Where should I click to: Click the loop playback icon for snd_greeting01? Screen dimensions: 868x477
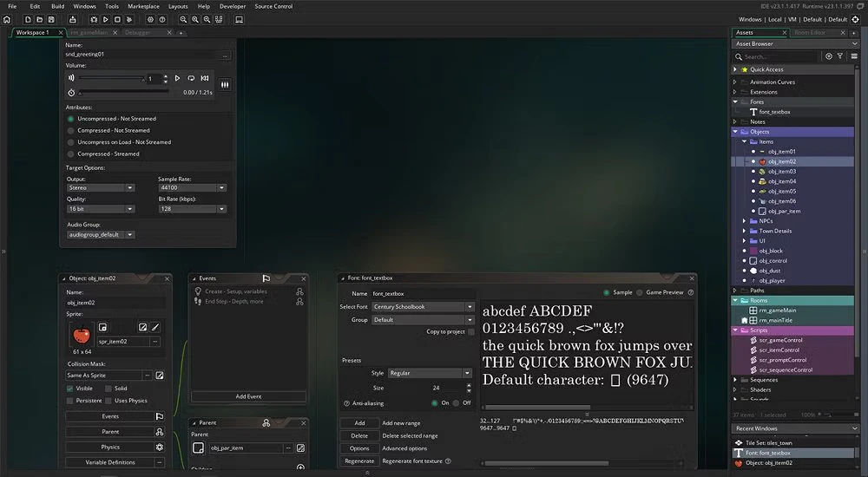pyautogui.click(x=191, y=78)
